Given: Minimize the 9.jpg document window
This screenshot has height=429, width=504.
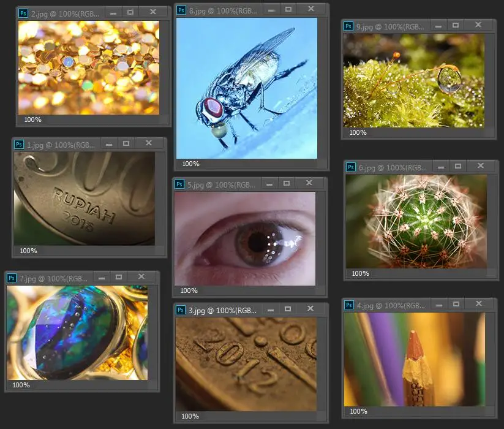Looking at the screenshot, I should pos(438,25).
